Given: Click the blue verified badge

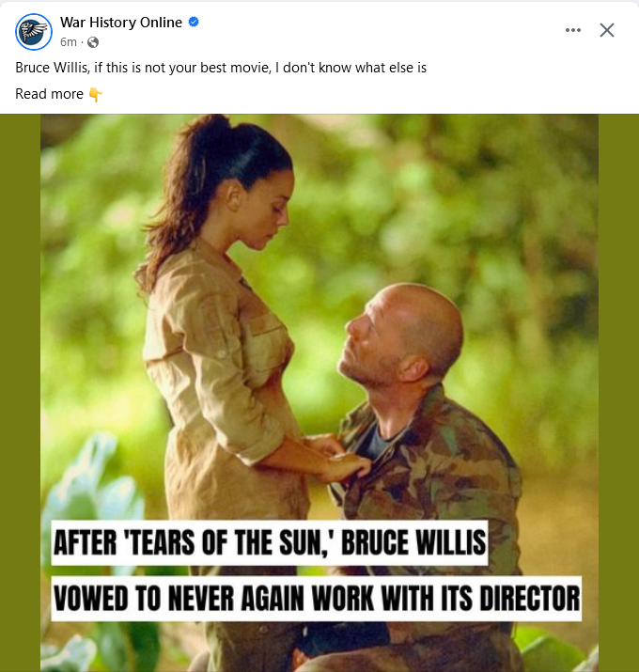Looking at the screenshot, I should click(194, 23).
